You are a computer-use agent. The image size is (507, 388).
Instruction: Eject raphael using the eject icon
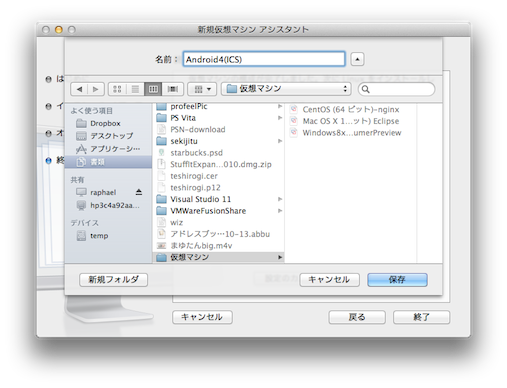139,192
